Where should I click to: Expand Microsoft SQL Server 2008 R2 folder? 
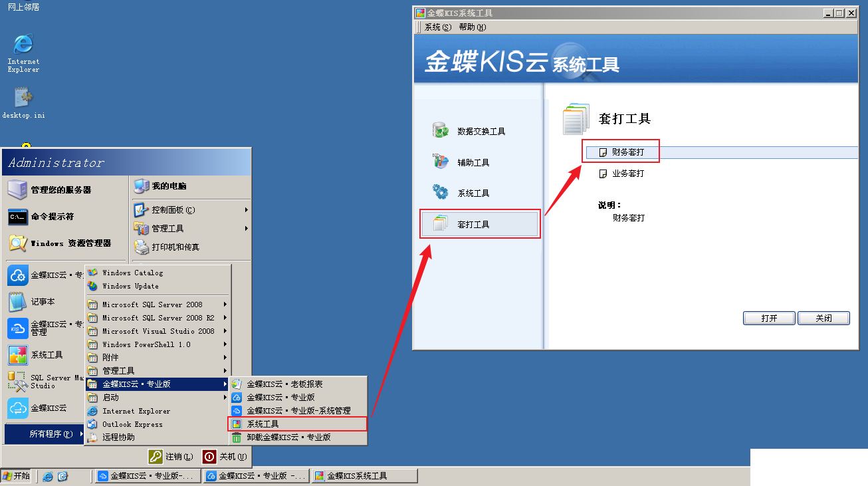[x=158, y=318]
